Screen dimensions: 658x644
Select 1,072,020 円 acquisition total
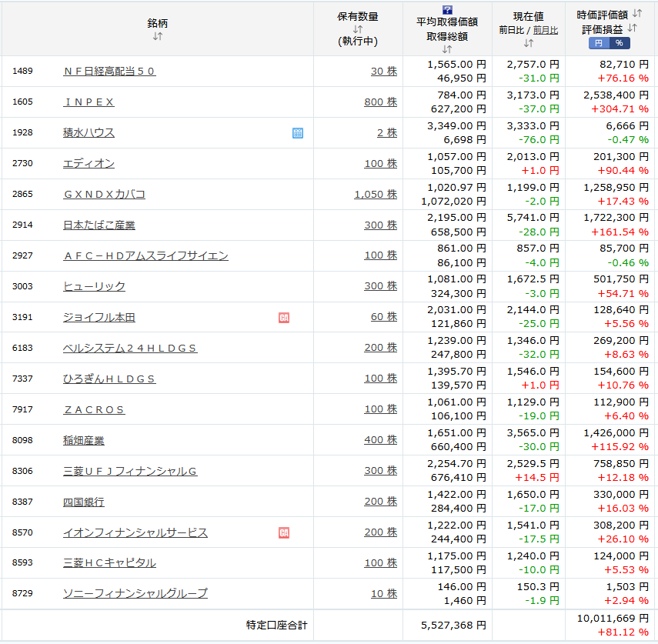pyautogui.click(x=453, y=202)
